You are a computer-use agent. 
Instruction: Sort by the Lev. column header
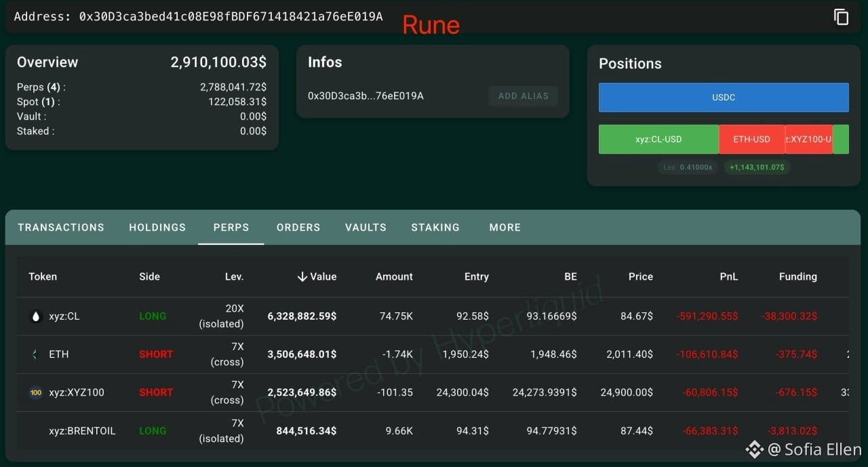coord(234,276)
